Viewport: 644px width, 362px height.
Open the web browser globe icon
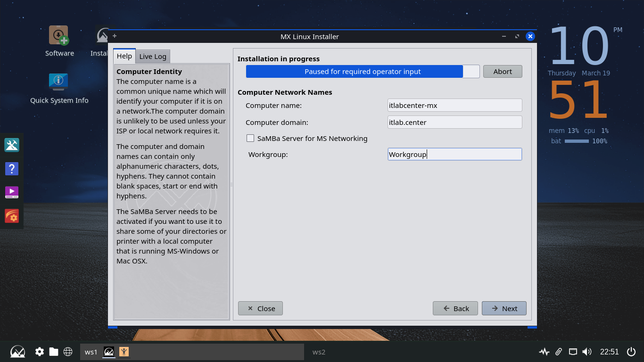(x=68, y=352)
